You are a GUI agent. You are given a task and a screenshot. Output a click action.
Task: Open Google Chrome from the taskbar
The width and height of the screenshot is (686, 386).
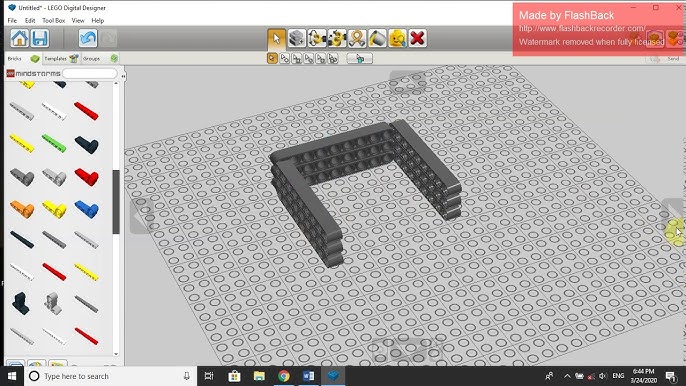pos(284,376)
